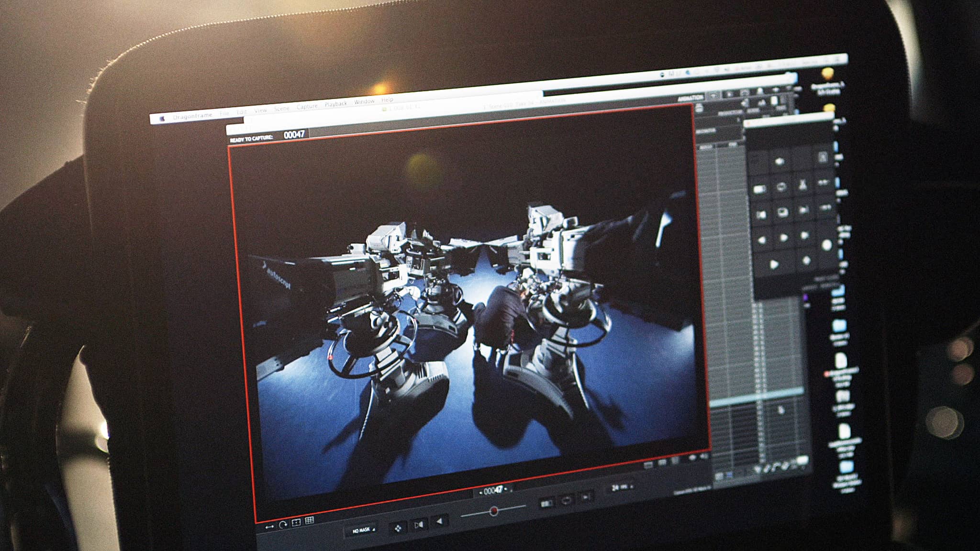Viewport: 980px width, 551px height.
Task: Step back one frame on the keypad
Action: [x=762, y=239]
